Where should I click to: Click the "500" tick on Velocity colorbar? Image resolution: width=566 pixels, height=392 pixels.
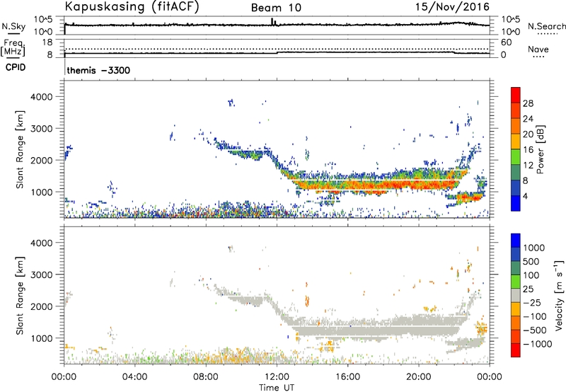531,262
